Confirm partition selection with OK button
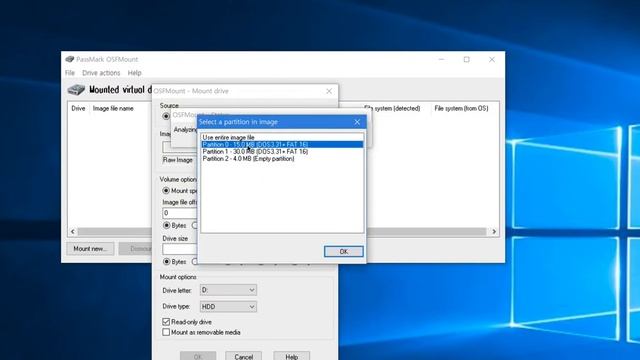The image size is (640, 360). [x=343, y=251]
